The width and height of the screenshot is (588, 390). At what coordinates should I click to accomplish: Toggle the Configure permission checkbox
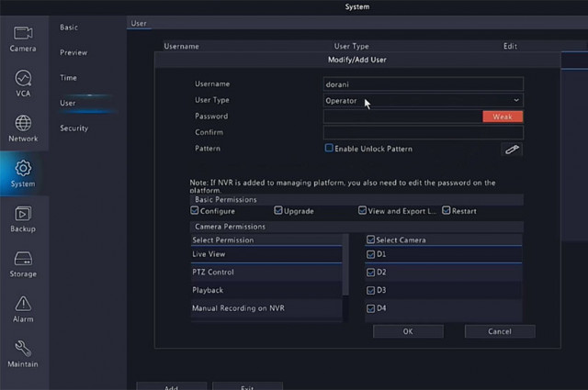tap(194, 210)
